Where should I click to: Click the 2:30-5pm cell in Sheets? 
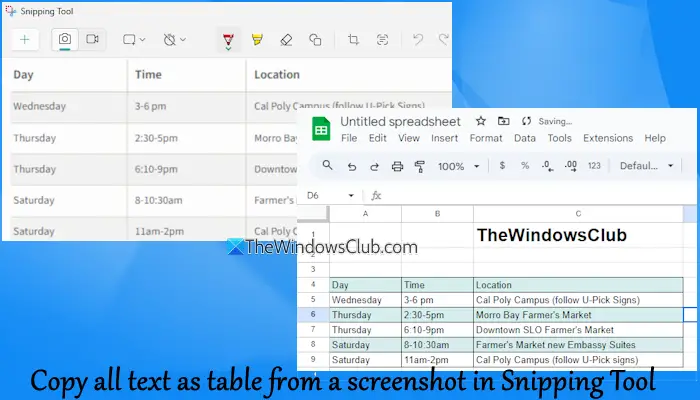coord(437,315)
